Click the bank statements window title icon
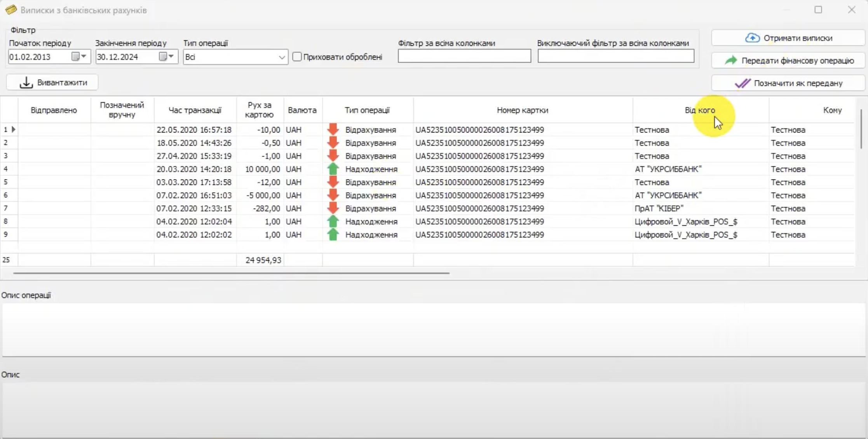This screenshot has height=439, width=868. 11,10
